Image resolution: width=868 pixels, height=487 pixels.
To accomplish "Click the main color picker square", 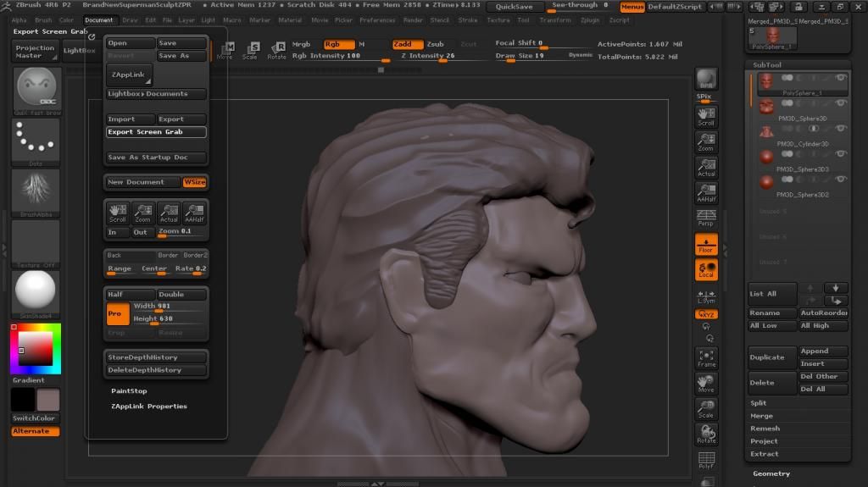I will click(x=36, y=349).
